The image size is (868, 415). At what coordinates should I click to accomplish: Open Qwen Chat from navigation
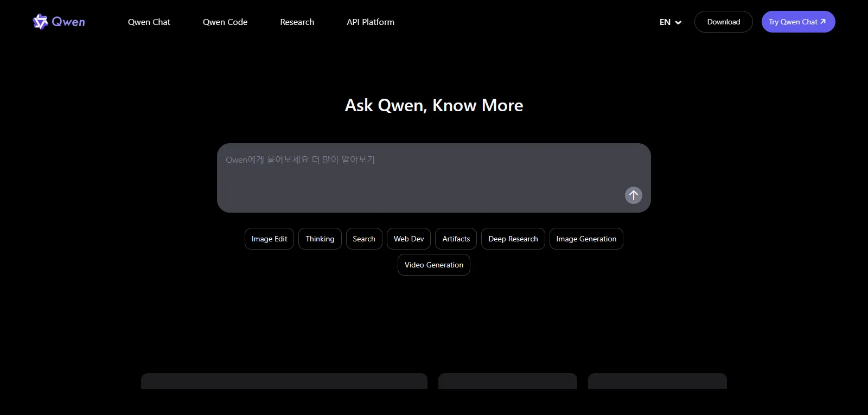tap(149, 22)
